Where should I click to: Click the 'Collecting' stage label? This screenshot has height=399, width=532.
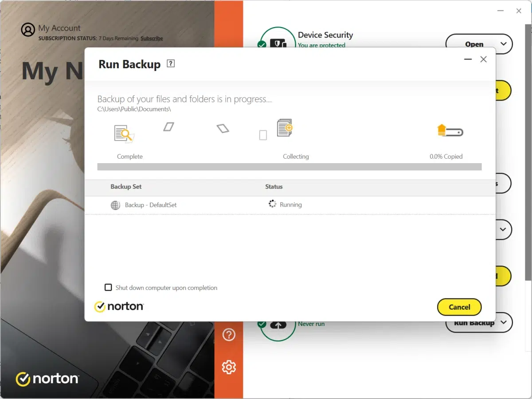[x=296, y=156]
